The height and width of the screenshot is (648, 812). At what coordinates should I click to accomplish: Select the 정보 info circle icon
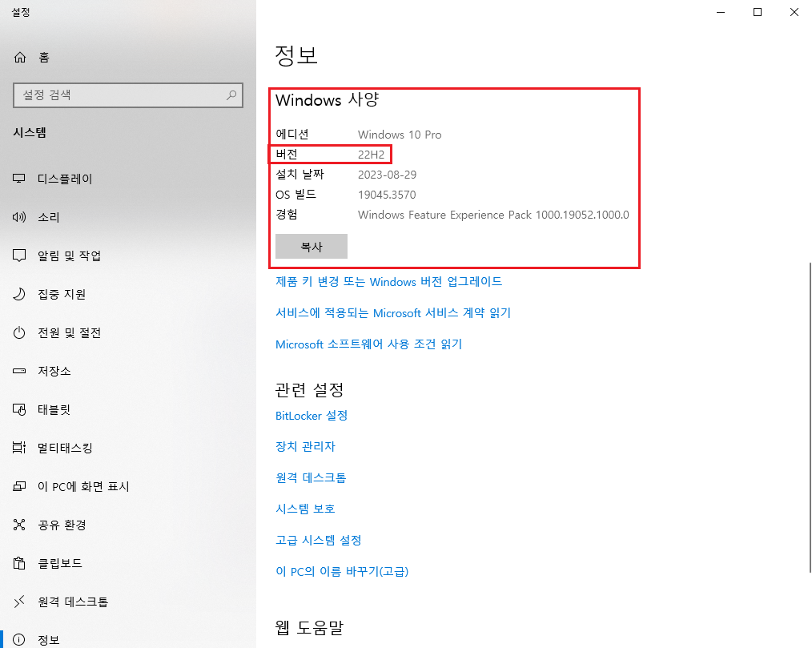coord(19,640)
